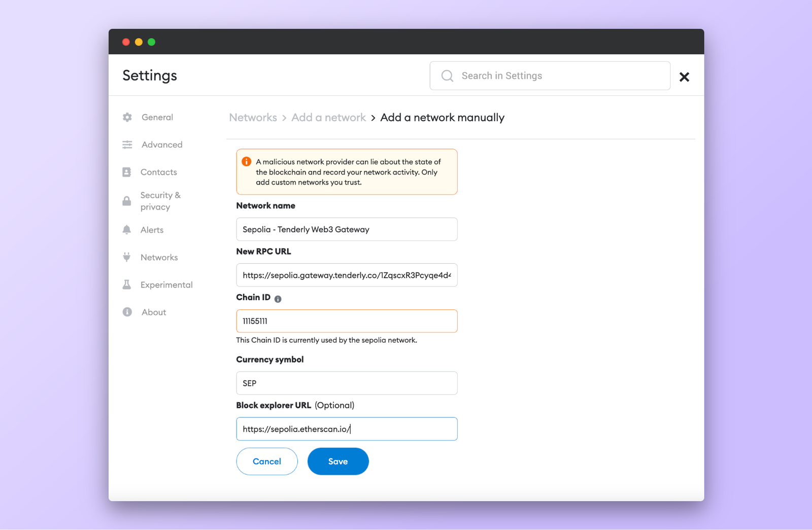This screenshot has height=530, width=812.
Task: Open the Networks breadcrumb link
Action: 253,117
